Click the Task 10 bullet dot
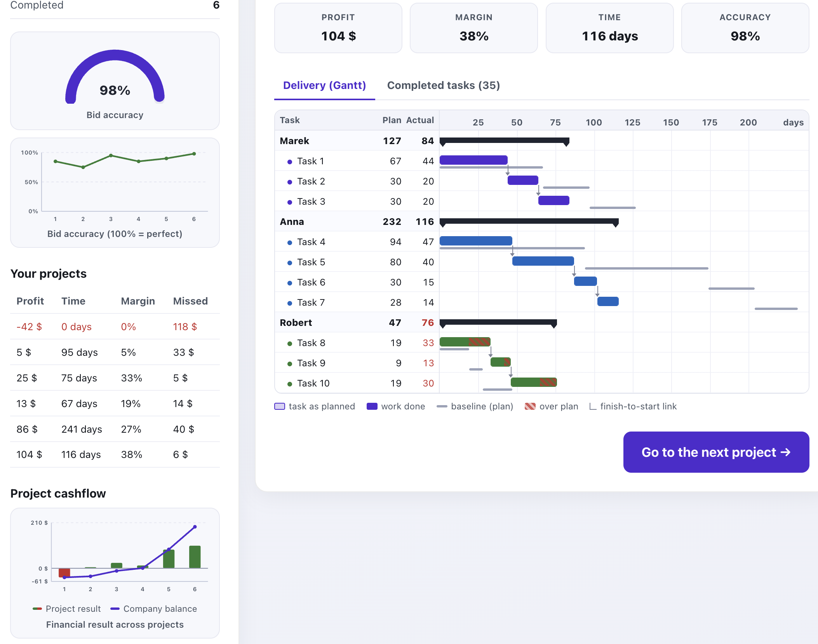Image resolution: width=818 pixels, height=644 pixels. (x=290, y=384)
